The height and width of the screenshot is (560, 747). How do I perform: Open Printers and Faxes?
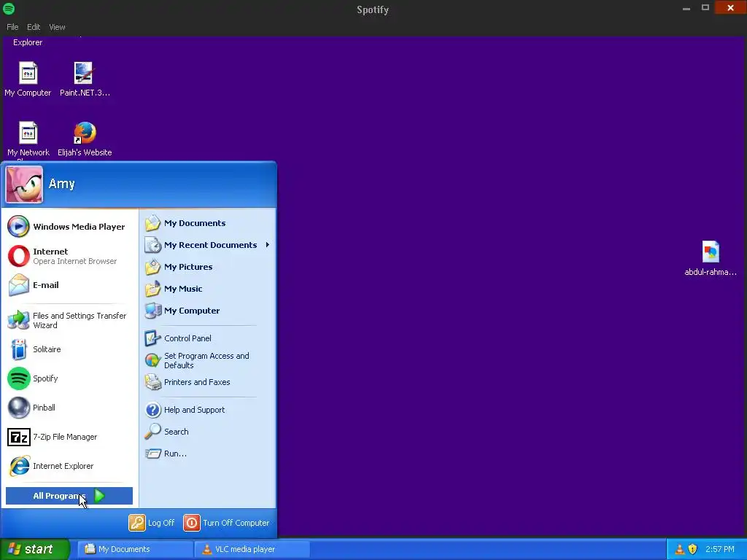[x=208, y=382]
